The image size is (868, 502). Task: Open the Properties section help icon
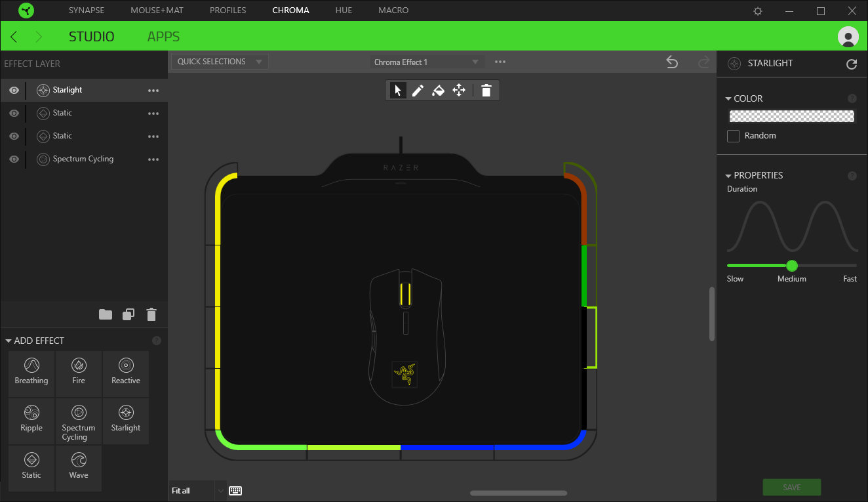pyautogui.click(x=852, y=176)
